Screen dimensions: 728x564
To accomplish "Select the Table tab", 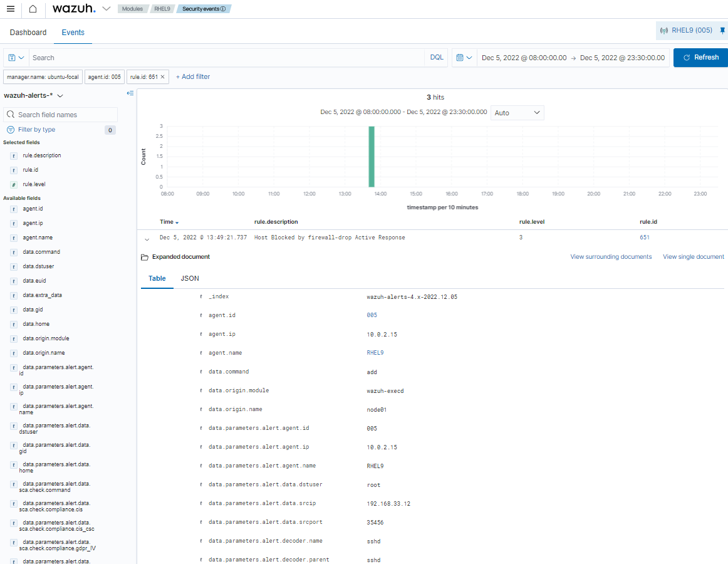I will coord(157,278).
